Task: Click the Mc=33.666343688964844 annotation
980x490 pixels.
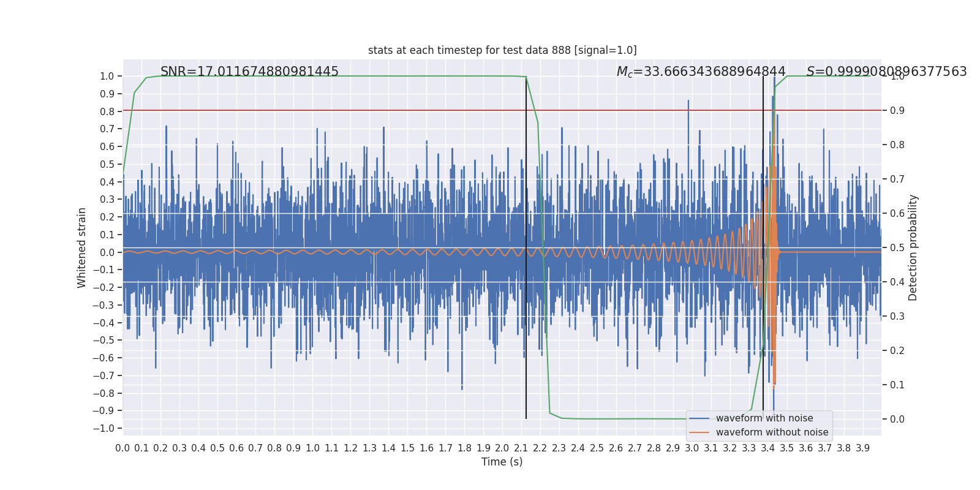Action: [x=701, y=72]
